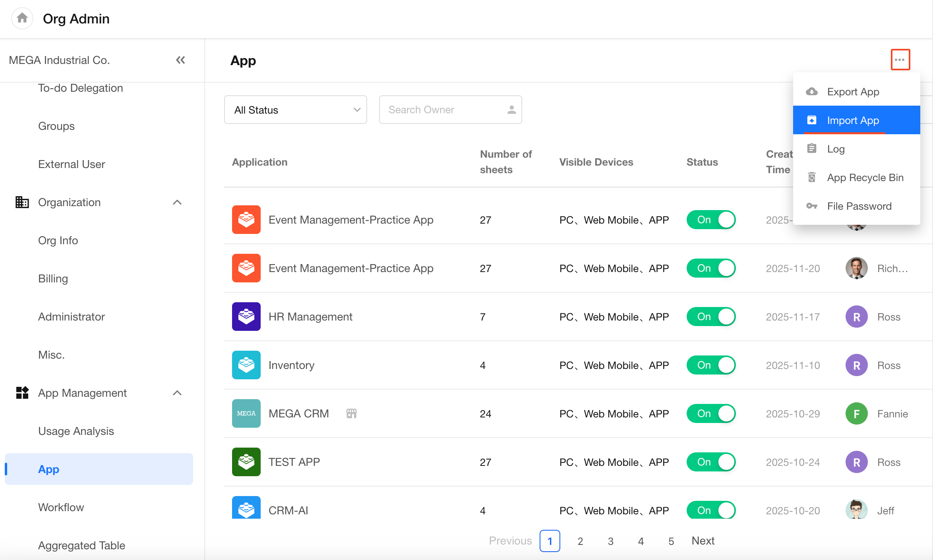
Task: Go to the Next page
Action: (x=703, y=541)
